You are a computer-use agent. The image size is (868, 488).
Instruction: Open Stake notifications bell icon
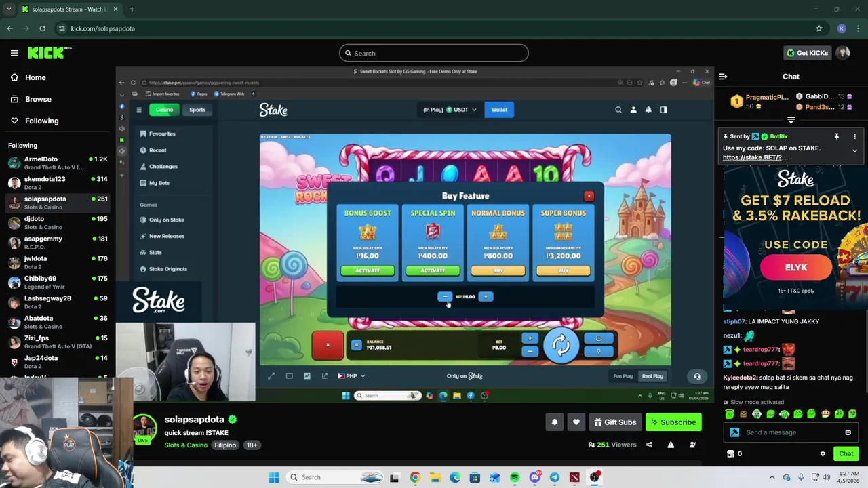(x=648, y=110)
